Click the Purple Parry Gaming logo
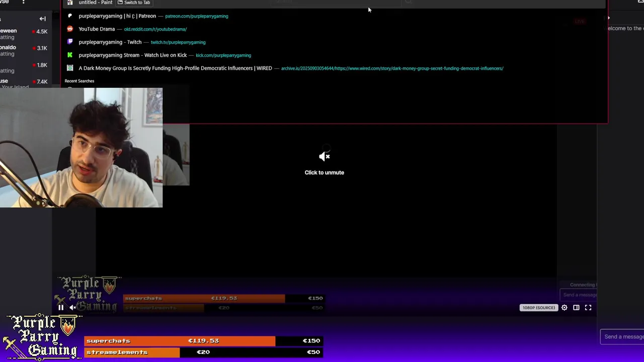644x362 pixels. tap(41, 337)
